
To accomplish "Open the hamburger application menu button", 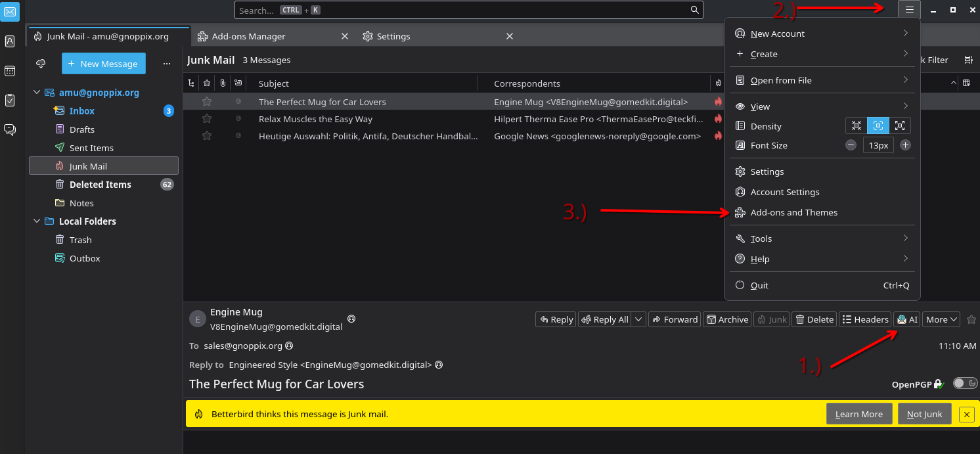I will click(909, 10).
